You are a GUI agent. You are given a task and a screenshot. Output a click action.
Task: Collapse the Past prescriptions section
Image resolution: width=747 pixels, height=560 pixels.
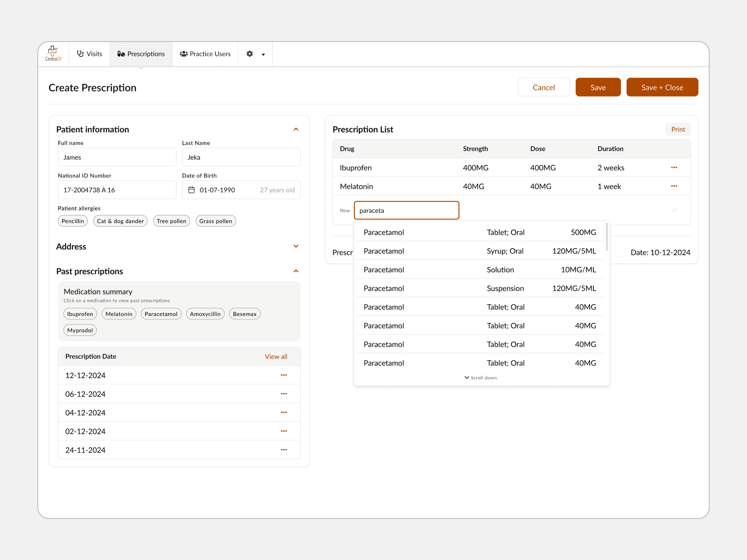[296, 271]
